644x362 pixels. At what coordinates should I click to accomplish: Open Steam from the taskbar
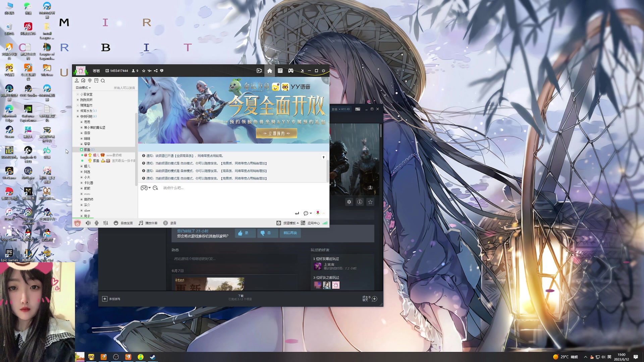(153, 357)
